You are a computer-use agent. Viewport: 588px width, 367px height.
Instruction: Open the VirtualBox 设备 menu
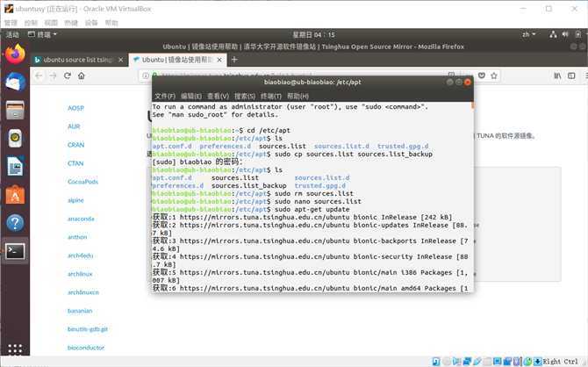tap(91, 23)
